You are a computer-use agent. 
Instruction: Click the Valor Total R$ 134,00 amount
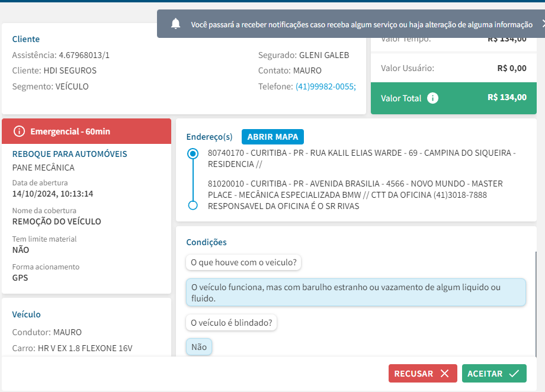tap(506, 97)
